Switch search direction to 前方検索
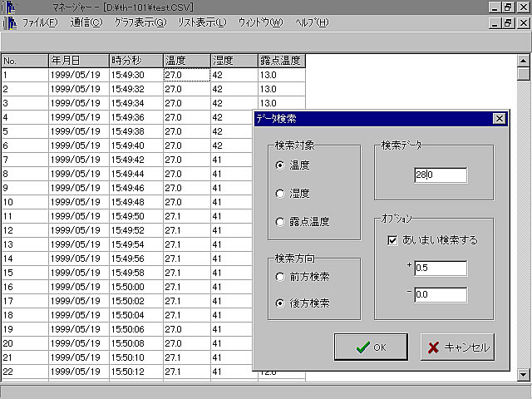The width and height of the screenshot is (532, 399). tap(280, 276)
